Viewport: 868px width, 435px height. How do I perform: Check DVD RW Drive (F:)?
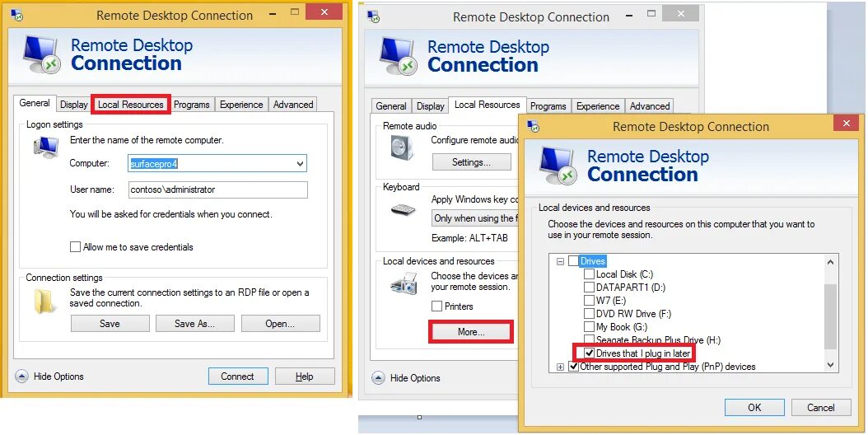pyautogui.click(x=589, y=314)
